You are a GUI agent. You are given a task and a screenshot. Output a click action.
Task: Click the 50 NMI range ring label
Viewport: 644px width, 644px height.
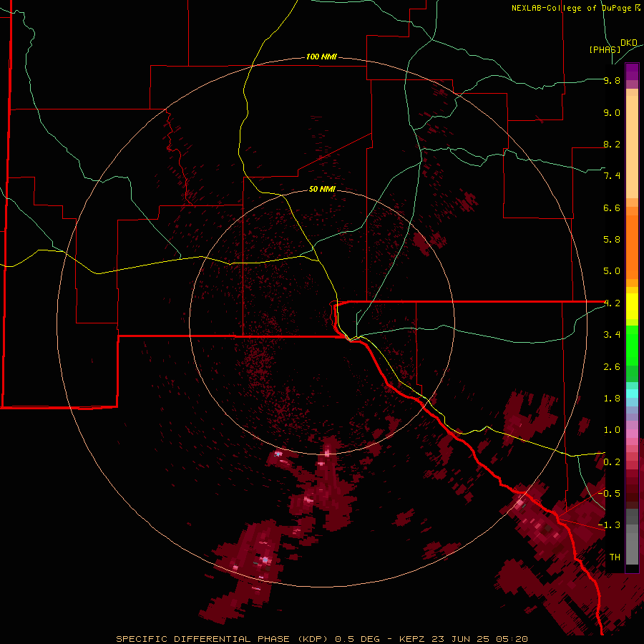[322, 189]
